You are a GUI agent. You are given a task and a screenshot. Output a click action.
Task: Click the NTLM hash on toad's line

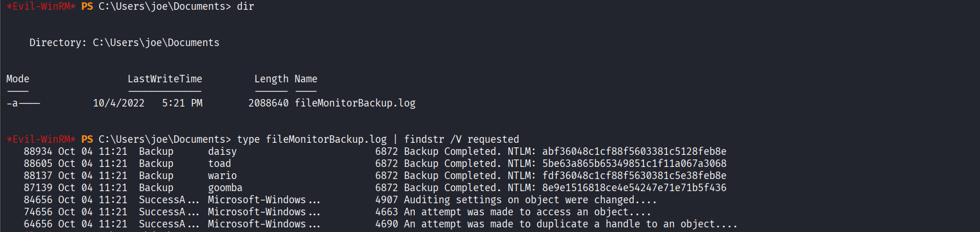pyautogui.click(x=634, y=163)
